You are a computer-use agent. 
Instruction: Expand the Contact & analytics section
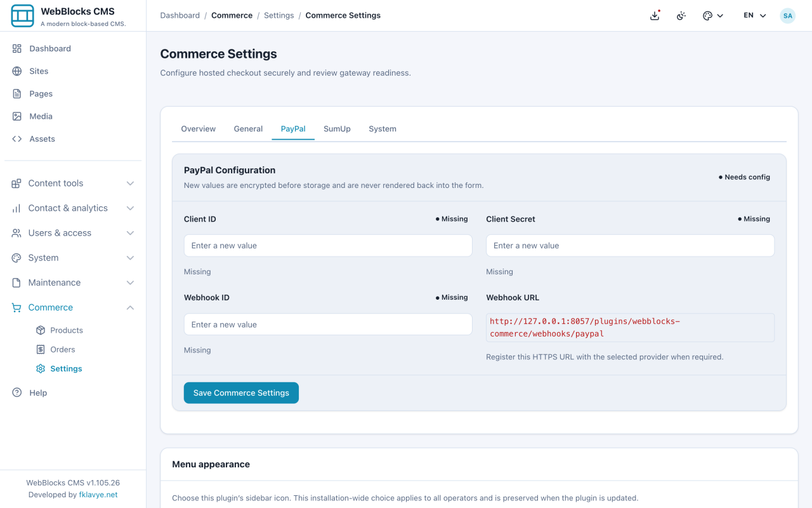click(73, 208)
